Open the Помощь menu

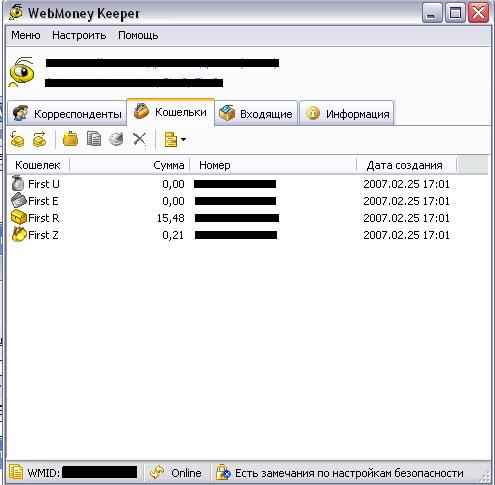click(x=138, y=35)
